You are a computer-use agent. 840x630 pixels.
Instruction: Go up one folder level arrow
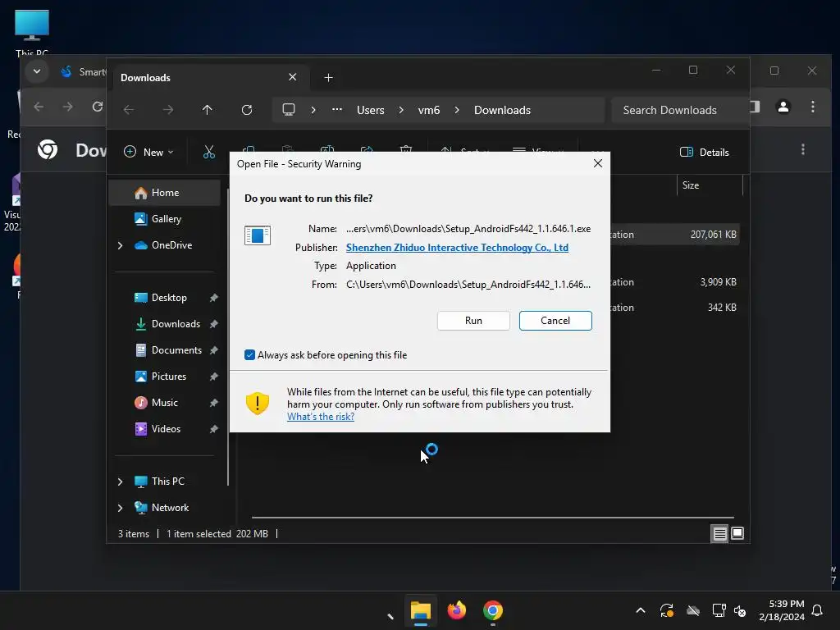pyautogui.click(x=208, y=110)
